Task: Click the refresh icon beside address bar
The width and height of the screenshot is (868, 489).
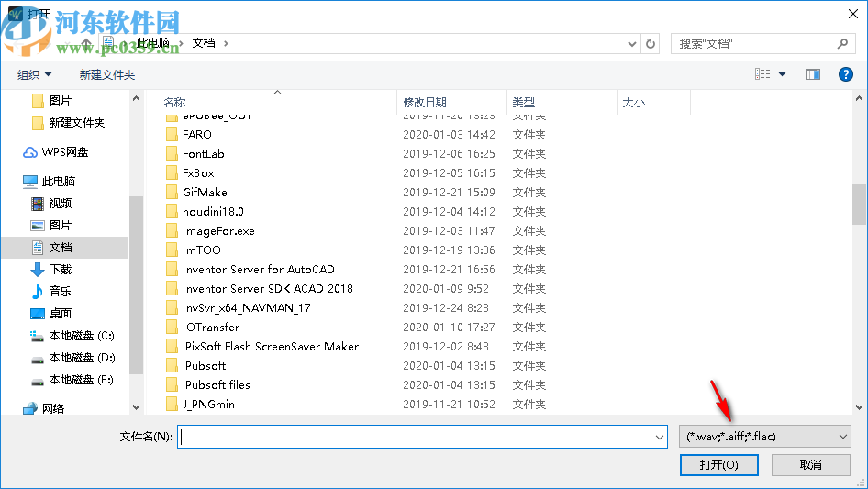Action: [651, 43]
